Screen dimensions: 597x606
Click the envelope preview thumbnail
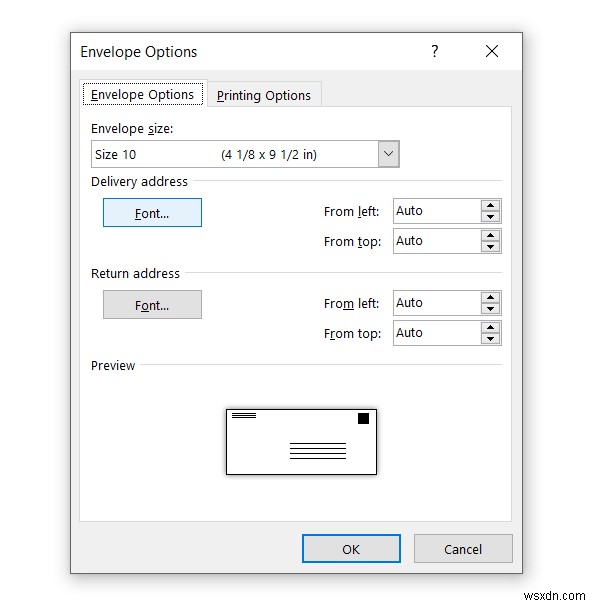(301, 442)
